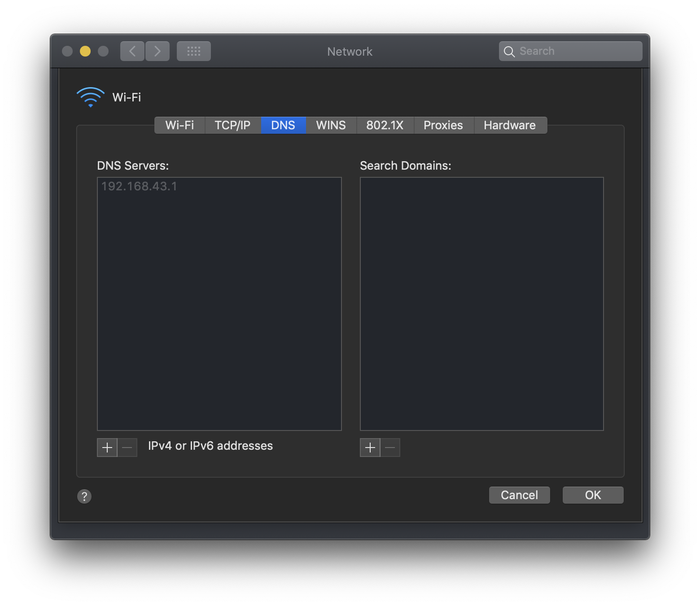Remove search domain with minus button
700x606 pixels.
[390, 448]
